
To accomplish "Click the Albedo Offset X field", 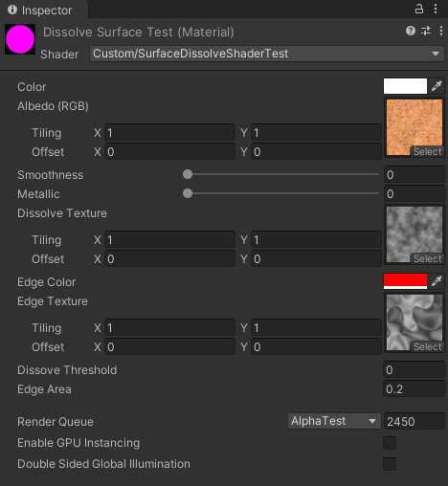I will click(x=169, y=152).
